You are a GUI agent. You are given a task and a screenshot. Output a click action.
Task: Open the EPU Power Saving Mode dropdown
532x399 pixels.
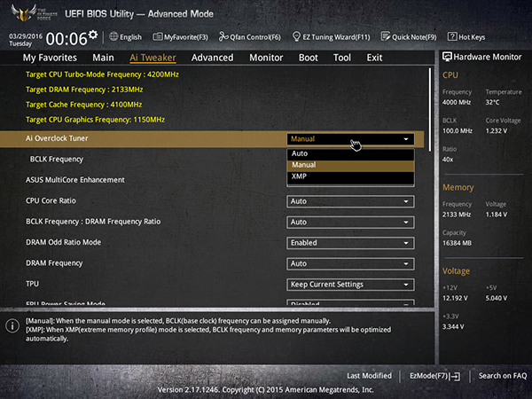click(350, 302)
